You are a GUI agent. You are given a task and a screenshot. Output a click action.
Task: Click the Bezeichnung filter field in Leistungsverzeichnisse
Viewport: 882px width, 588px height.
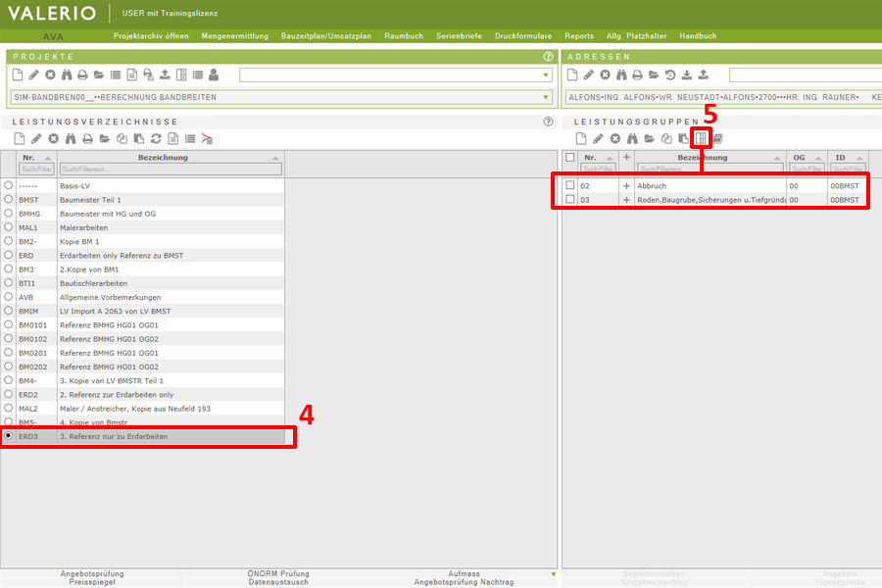click(170, 170)
